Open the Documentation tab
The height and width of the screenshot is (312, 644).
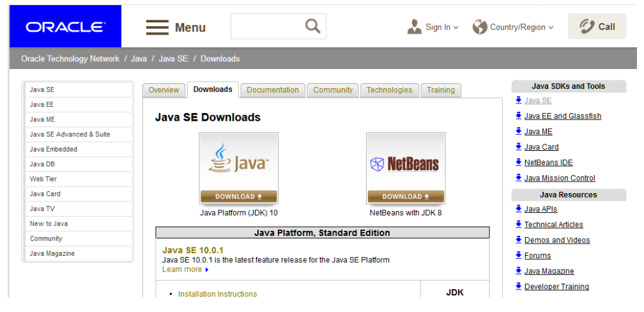point(273,90)
